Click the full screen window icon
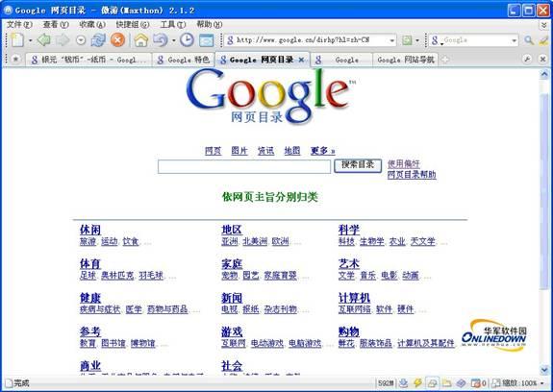 [207, 40]
